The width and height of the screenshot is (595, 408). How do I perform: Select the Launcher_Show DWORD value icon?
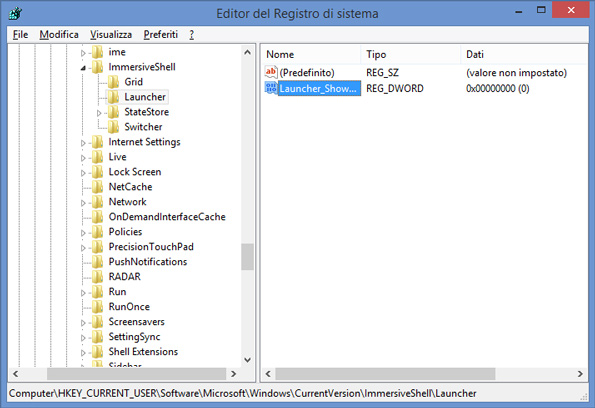point(271,88)
